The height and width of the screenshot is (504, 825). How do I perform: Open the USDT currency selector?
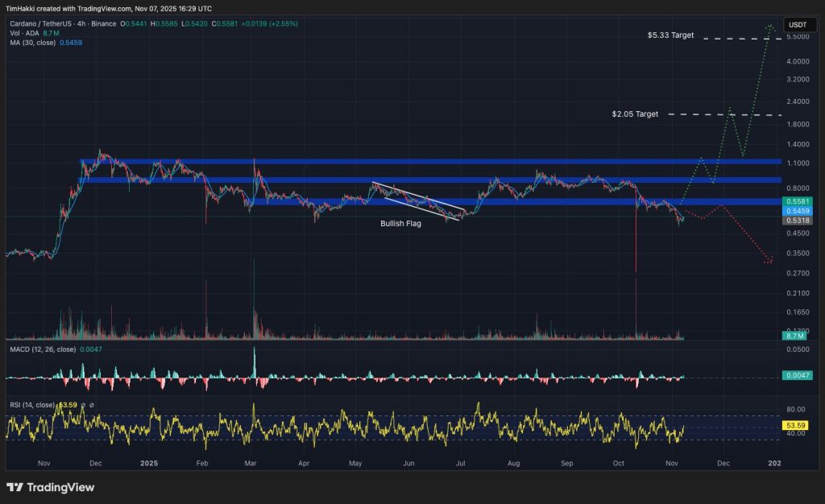coord(797,25)
